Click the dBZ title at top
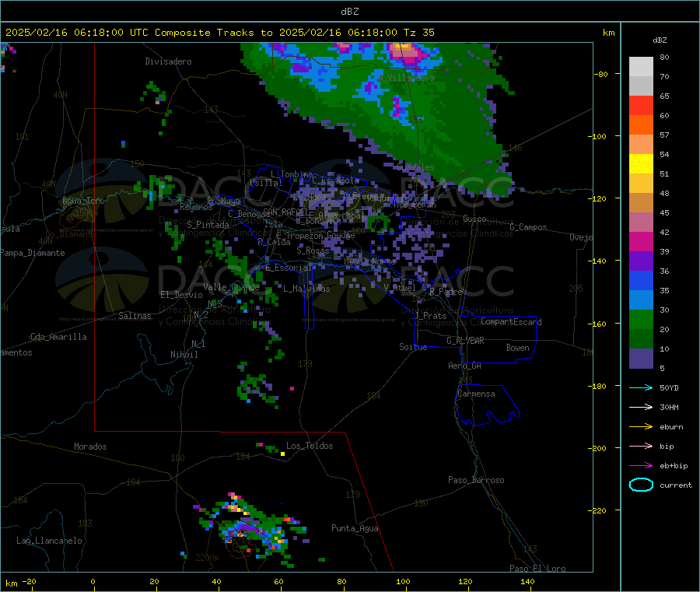This screenshot has height=592, width=700. pos(349,11)
